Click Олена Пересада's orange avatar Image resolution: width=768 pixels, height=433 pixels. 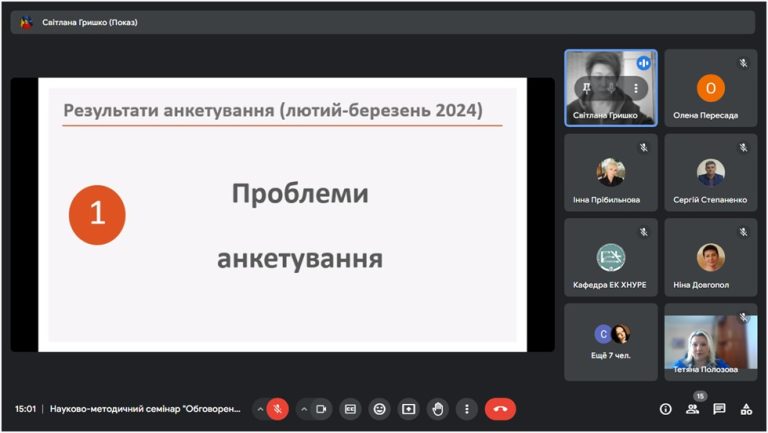pyautogui.click(x=711, y=88)
